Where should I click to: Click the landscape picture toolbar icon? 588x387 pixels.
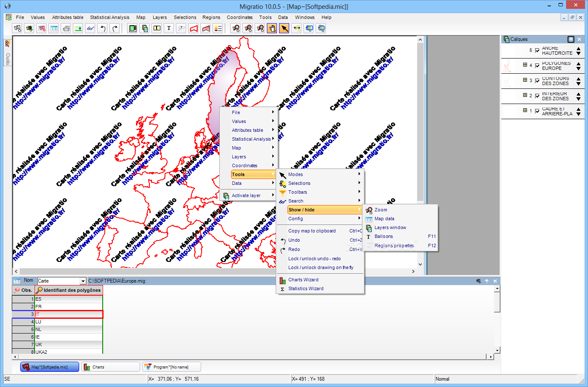[x=78, y=28]
